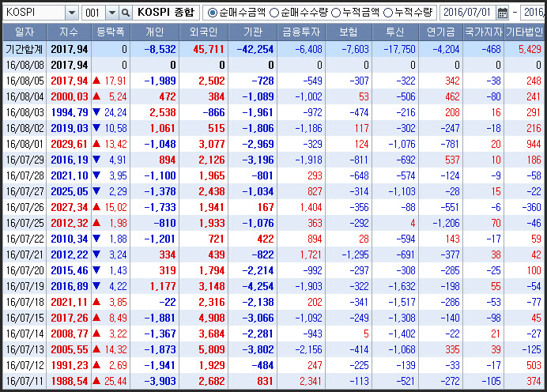Click the 개인 column header

pos(155,32)
